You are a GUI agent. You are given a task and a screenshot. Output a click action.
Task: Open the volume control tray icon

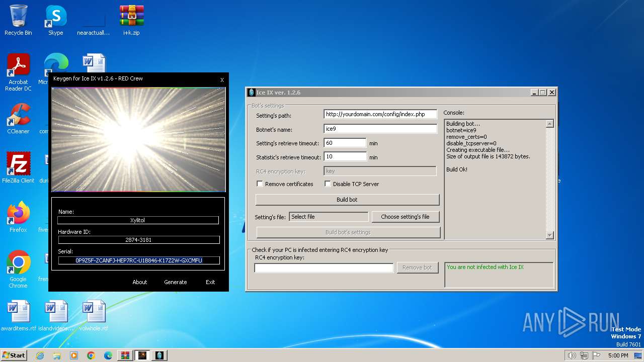tap(572, 355)
